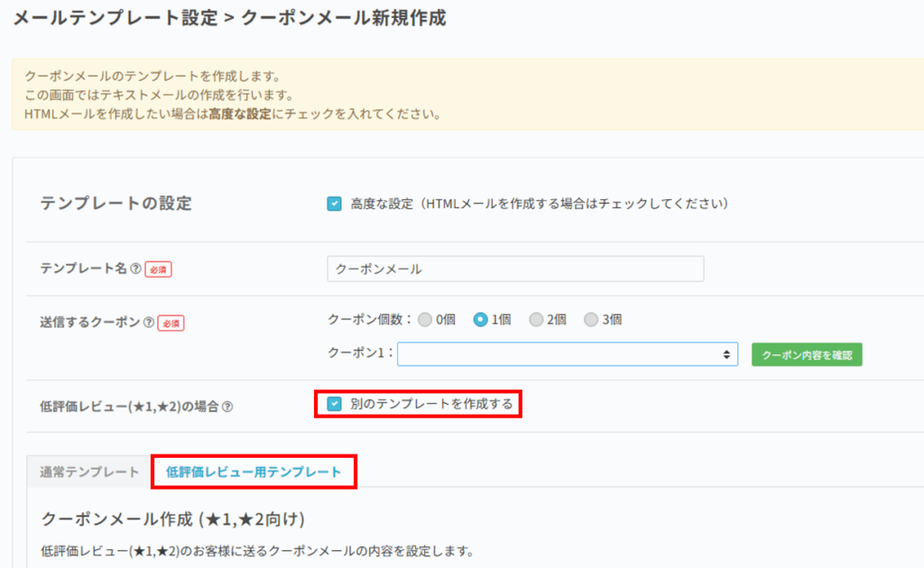Image resolution: width=924 pixels, height=568 pixels.
Task: Select the 0個 coupon count radio
Action: click(425, 319)
